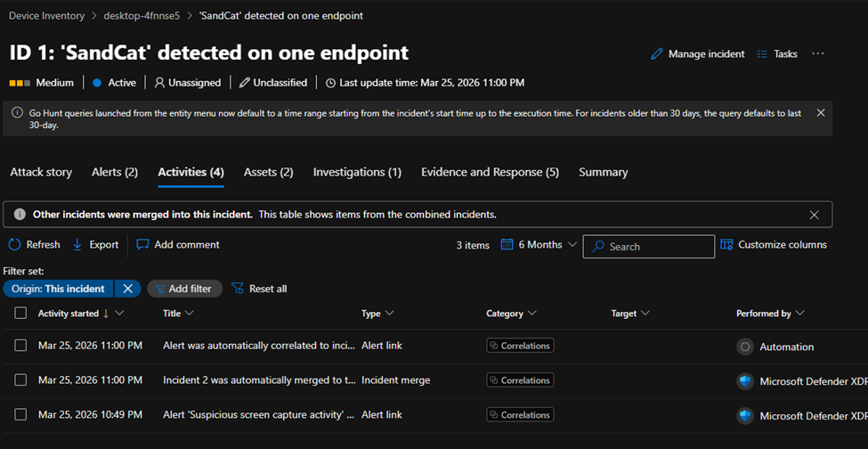Screen dimensions: 868x449
Task: Click the Add filter button
Action: click(x=184, y=289)
